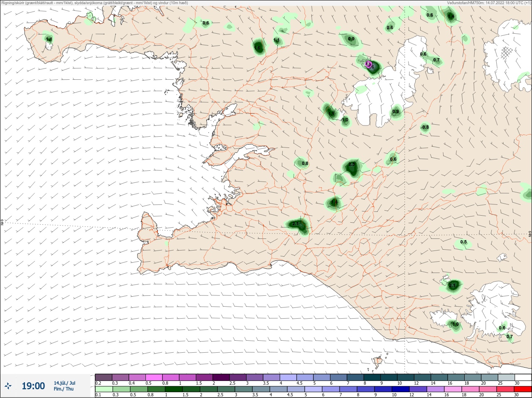The height and width of the screenshot is (398, 532).
Task: Select the mauve 0.2 swatch in upper legend
Action: point(103,377)
